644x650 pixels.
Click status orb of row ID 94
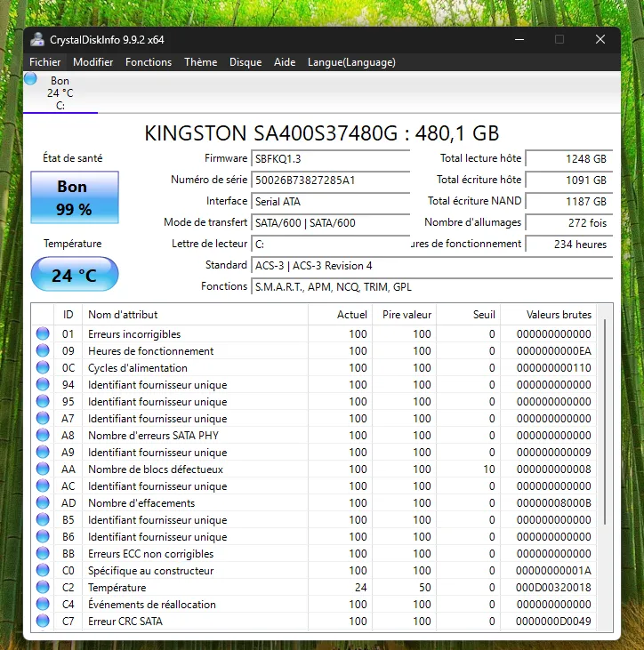click(x=43, y=385)
